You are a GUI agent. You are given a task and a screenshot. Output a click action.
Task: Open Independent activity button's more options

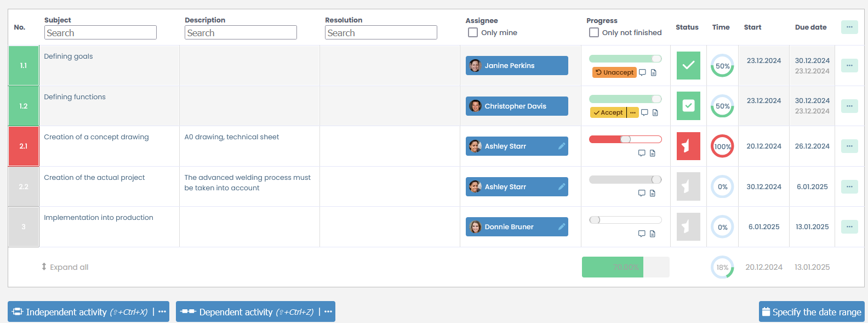[162, 311]
